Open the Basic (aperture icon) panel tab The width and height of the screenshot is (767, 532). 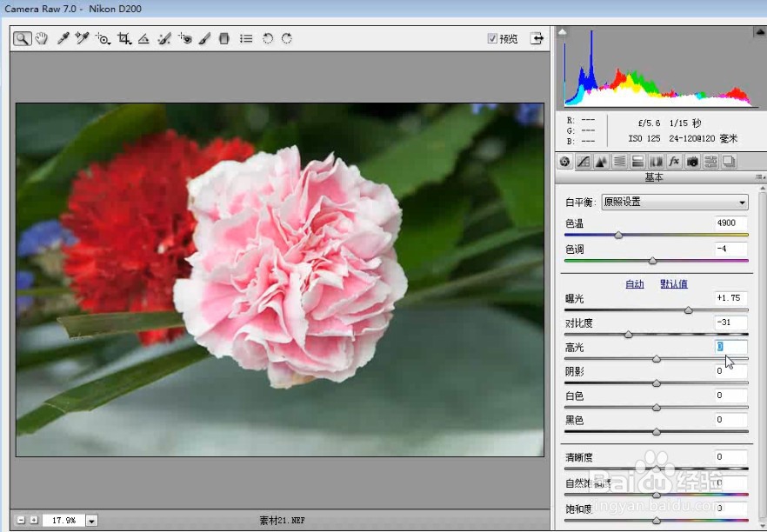(x=565, y=162)
